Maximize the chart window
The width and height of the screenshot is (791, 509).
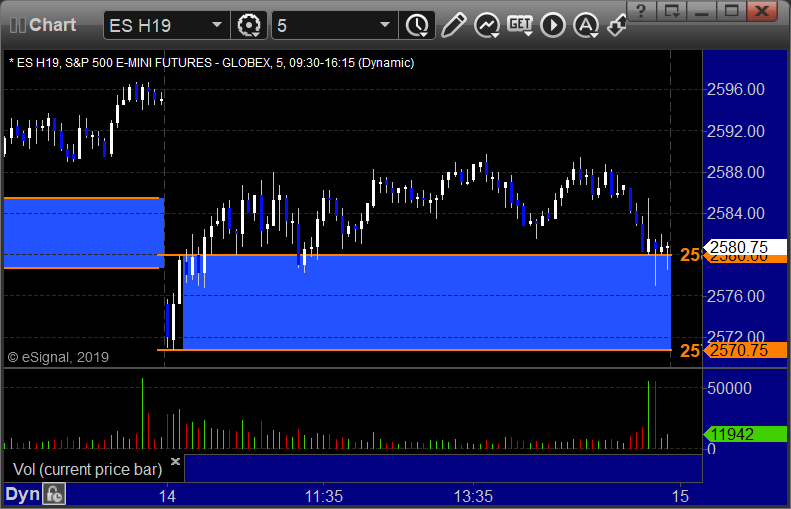pyautogui.click(x=731, y=11)
